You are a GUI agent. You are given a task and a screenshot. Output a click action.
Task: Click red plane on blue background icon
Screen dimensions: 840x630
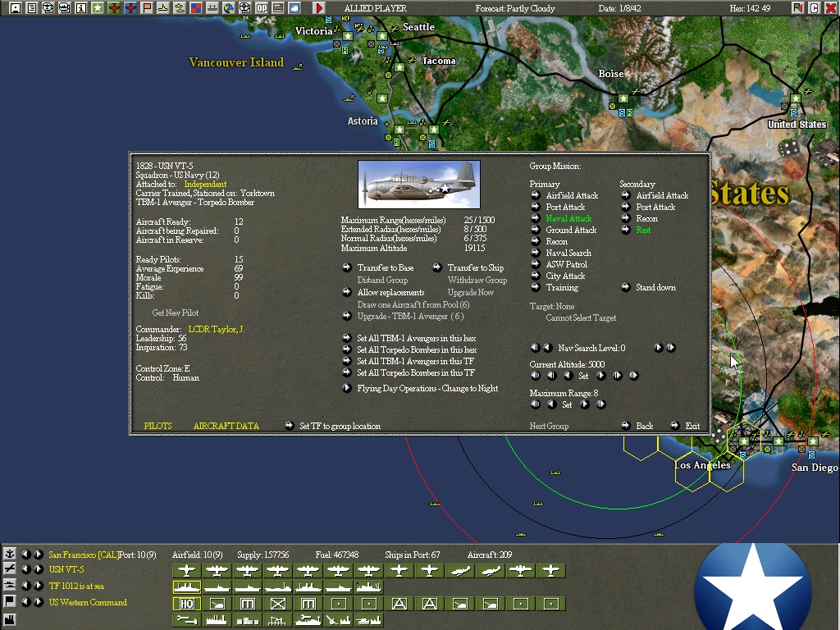(130, 8)
